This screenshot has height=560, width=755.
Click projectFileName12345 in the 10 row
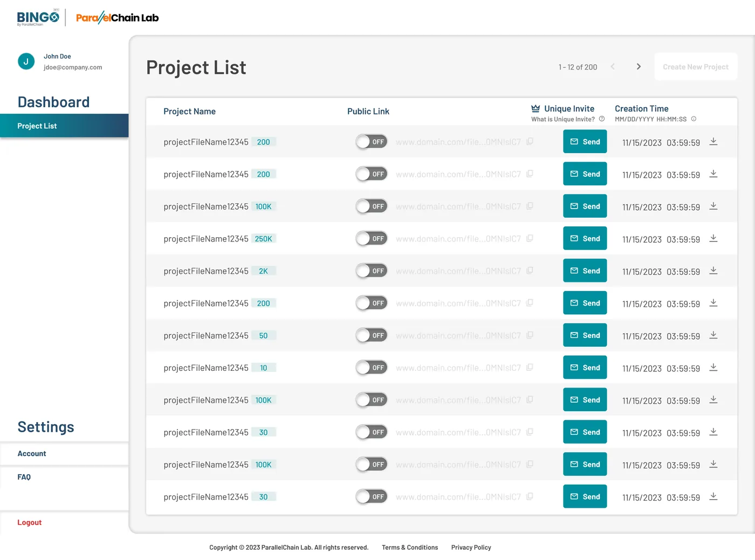[x=206, y=368]
